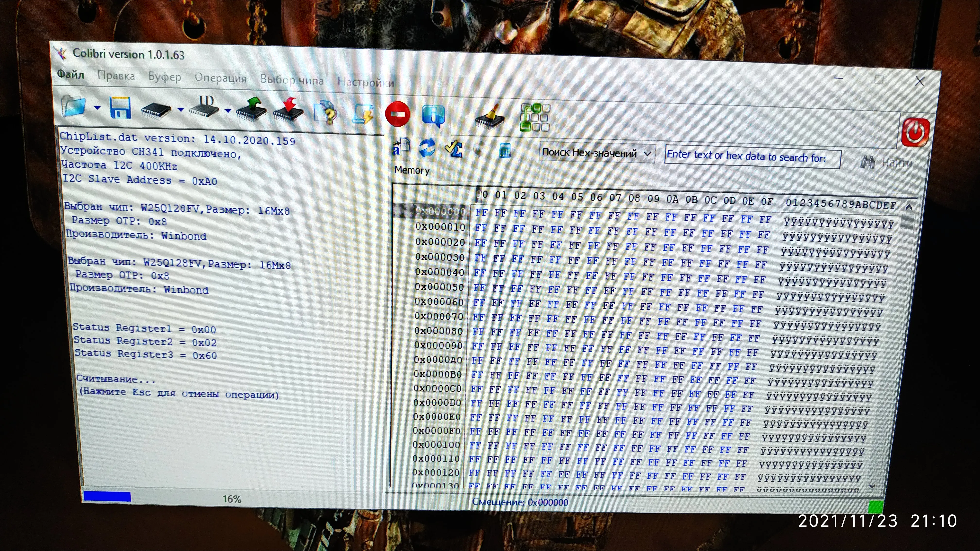
Task: Click the search text input field
Action: 752,157
